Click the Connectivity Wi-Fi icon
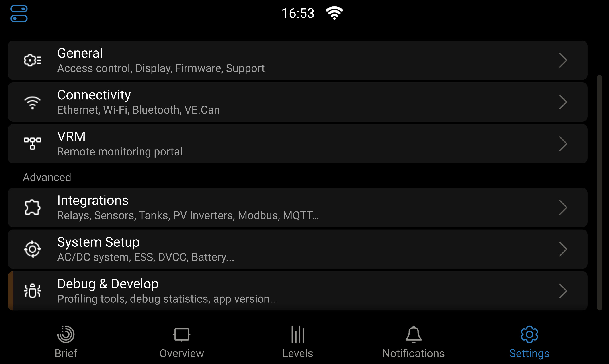The height and width of the screenshot is (364, 609). (32, 103)
